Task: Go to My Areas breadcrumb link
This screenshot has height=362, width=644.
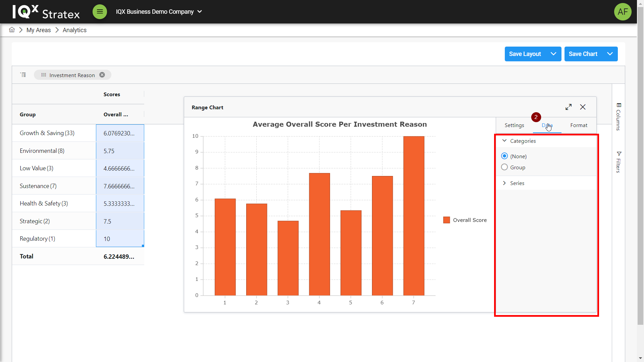Action: [39, 30]
